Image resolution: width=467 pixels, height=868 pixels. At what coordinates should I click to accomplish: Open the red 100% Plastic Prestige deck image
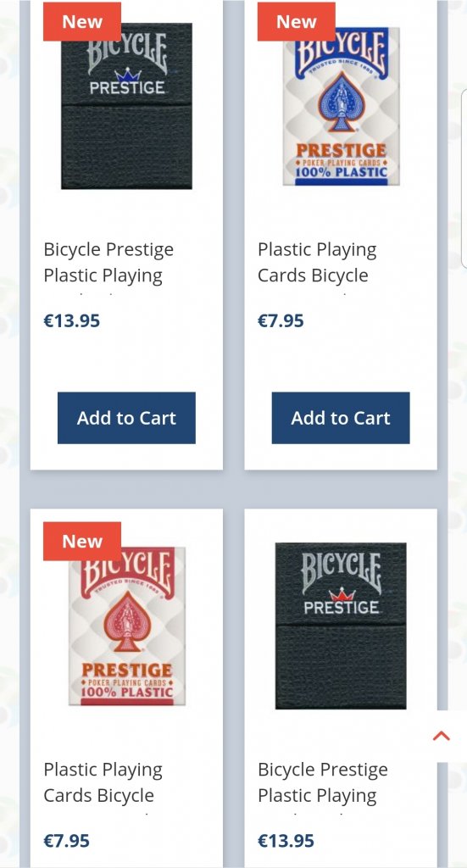click(127, 626)
